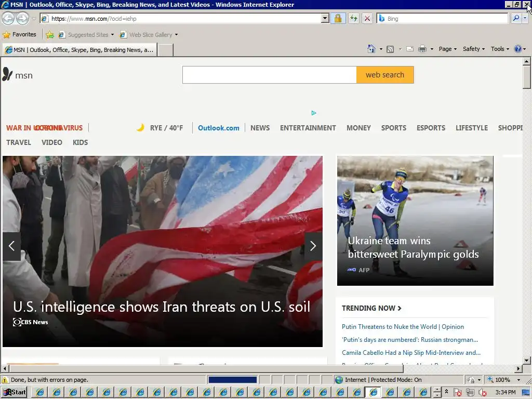Expand the address bar history dropdown
The height and width of the screenshot is (399, 532).
click(x=325, y=19)
